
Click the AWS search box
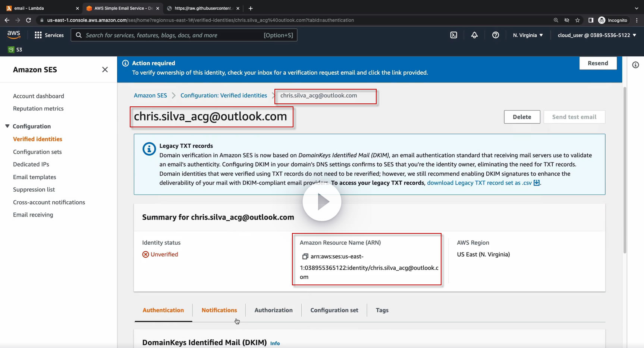[184, 35]
